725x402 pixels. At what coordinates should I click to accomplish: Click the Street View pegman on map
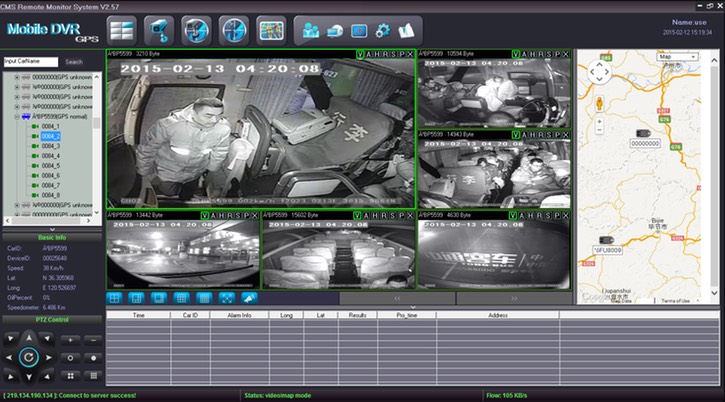[x=598, y=102]
